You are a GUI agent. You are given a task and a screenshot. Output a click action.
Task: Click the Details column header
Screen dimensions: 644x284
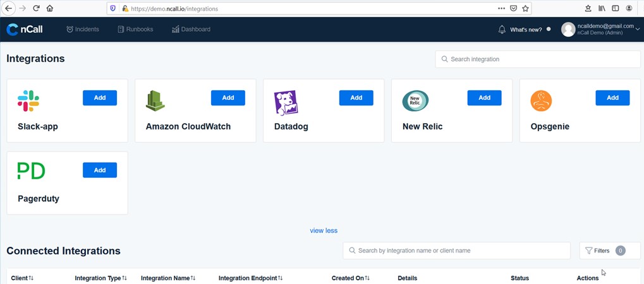click(408, 278)
